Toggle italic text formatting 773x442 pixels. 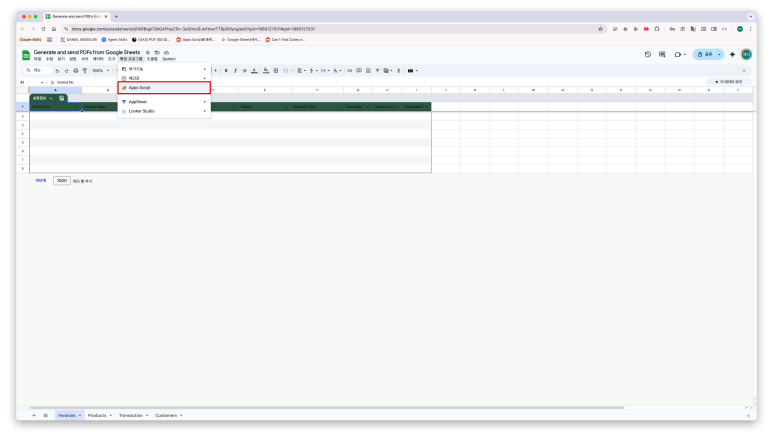point(235,70)
